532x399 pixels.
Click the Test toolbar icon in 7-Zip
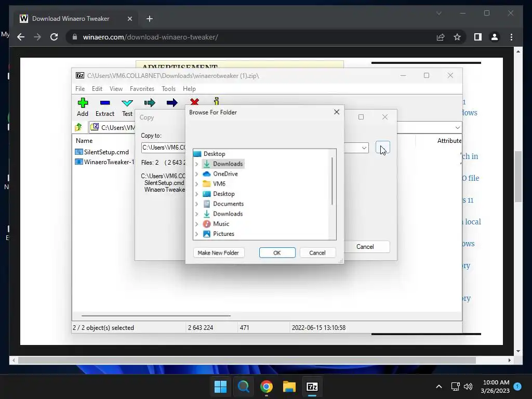pos(127,103)
